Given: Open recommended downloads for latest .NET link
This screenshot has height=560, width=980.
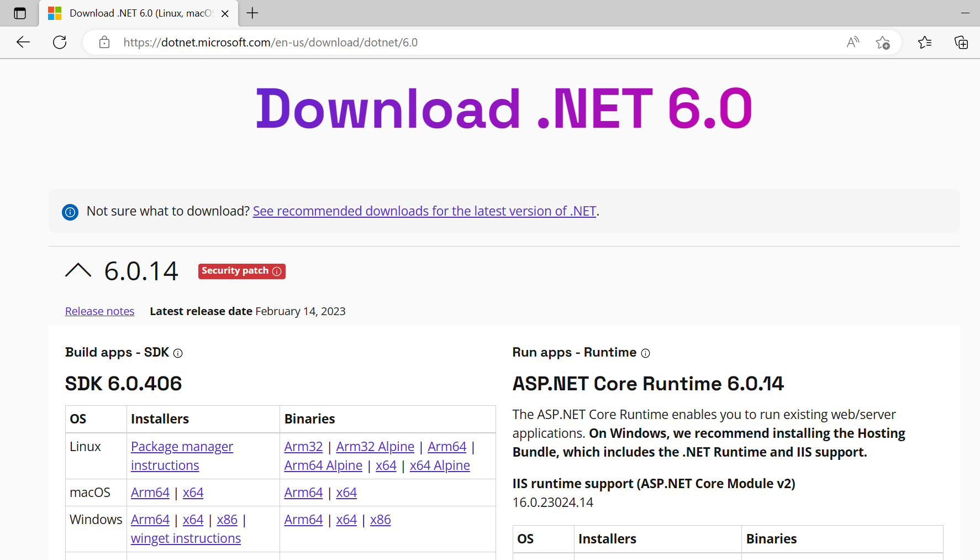Looking at the screenshot, I should tap(424, 211).
